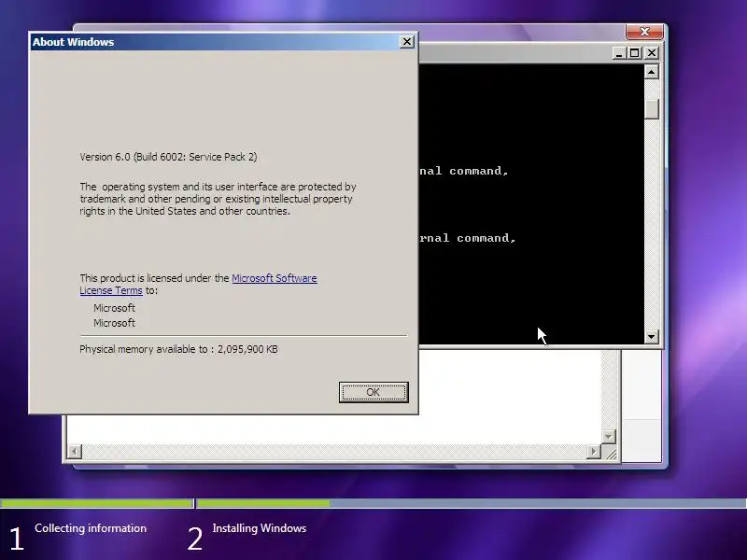The width and height of the screenshot is (747, 560).
Task: Open the Microsoft Software License Terms link
Action: pos(198,285)
